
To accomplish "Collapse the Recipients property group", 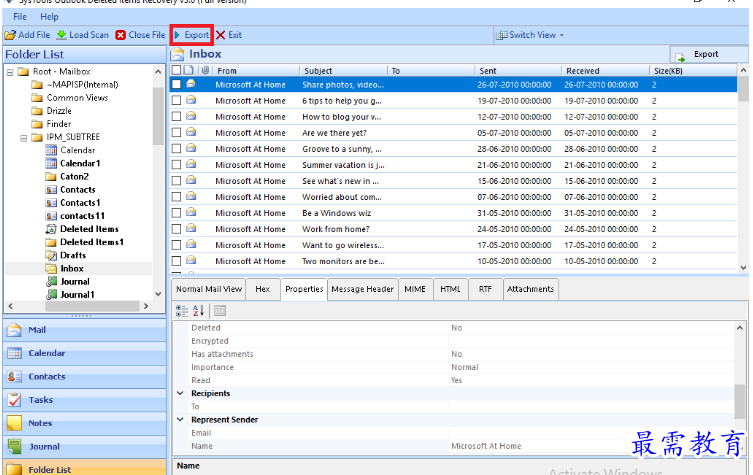I will [181, 393].
